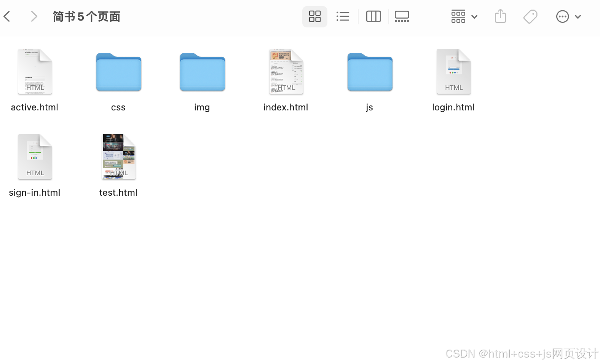600x364 pixels.
Task: Click the 'login.html' file name
Action: pyautogui.click(x=453, y=107)
